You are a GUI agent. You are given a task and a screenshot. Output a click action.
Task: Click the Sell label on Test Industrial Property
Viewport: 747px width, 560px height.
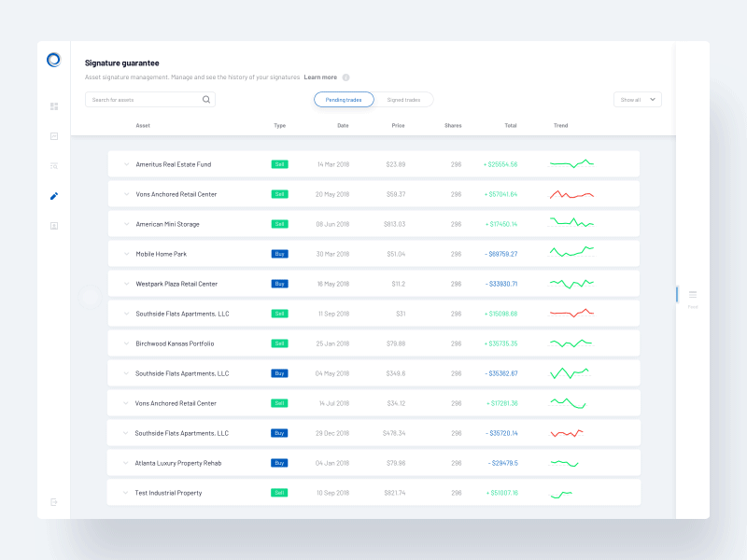point(279,492)
